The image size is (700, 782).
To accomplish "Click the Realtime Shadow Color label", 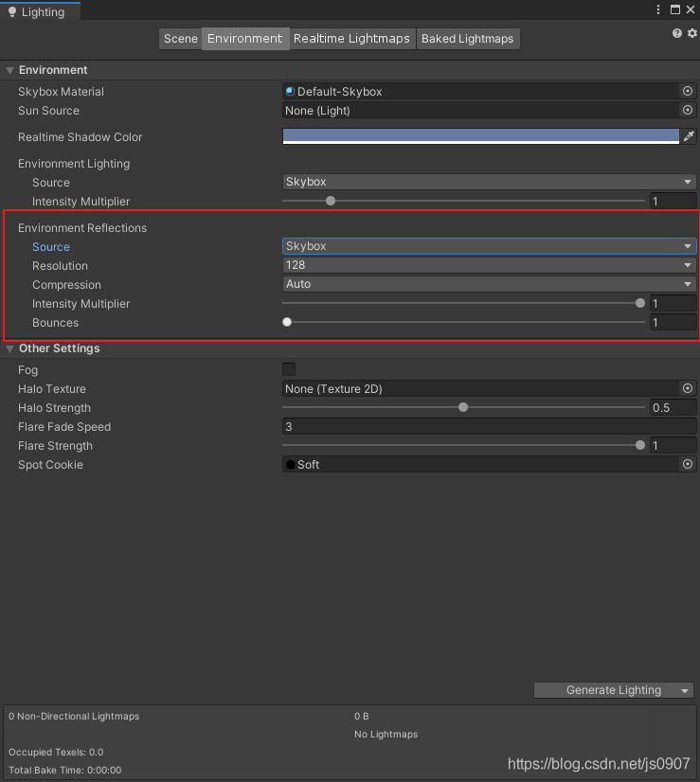I will (x=80, y=137).
